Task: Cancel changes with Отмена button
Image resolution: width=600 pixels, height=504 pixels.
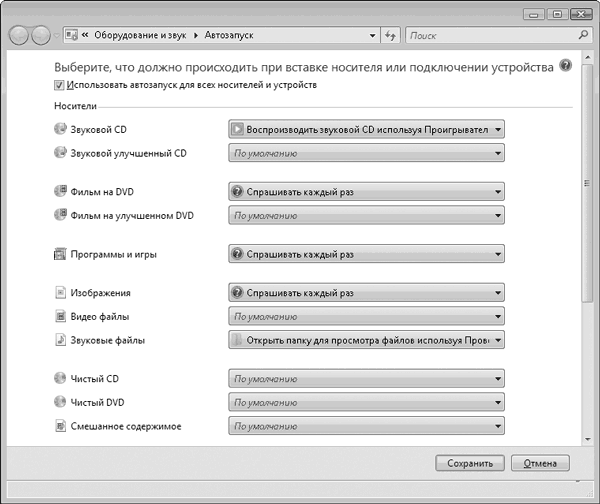Action: coord(540,463)
